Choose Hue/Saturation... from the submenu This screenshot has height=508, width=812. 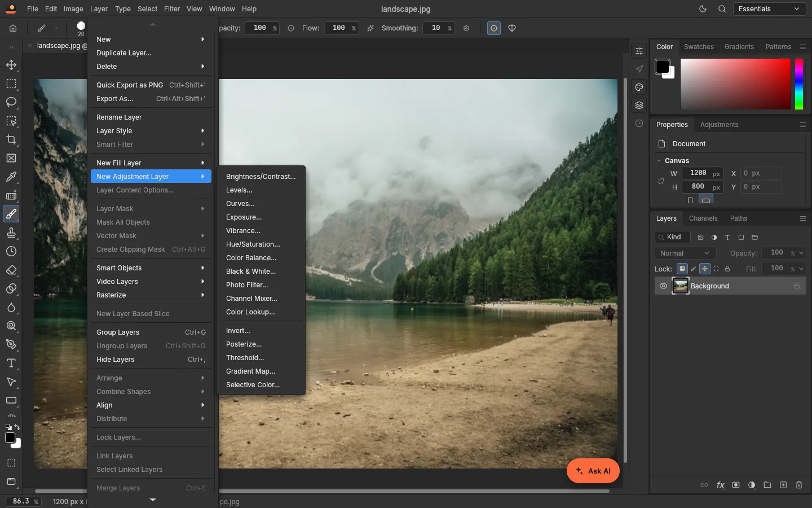pyautogui.click(x=261, y=244)
